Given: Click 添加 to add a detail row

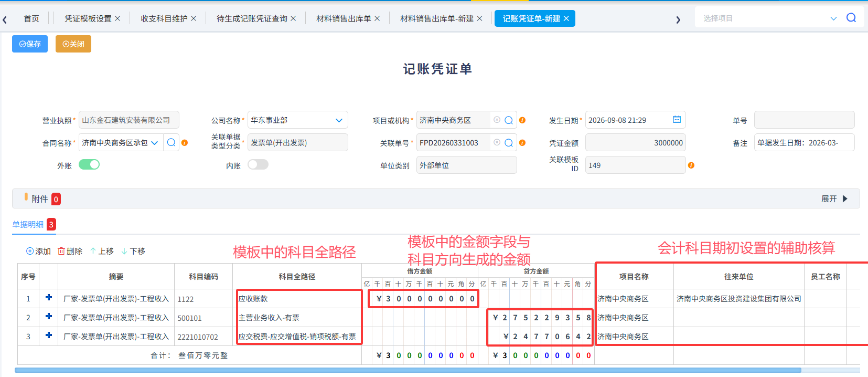Looking at the screenshot, I should pyautogui.click(x=38, y=251).
